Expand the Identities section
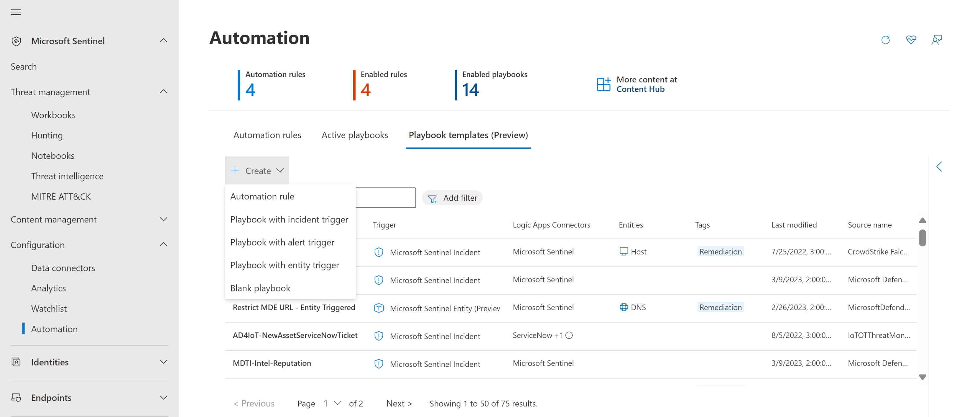Image resolution: width=980 pixels, height=417 pixels. pyautogui.click(x=163, y=362)
